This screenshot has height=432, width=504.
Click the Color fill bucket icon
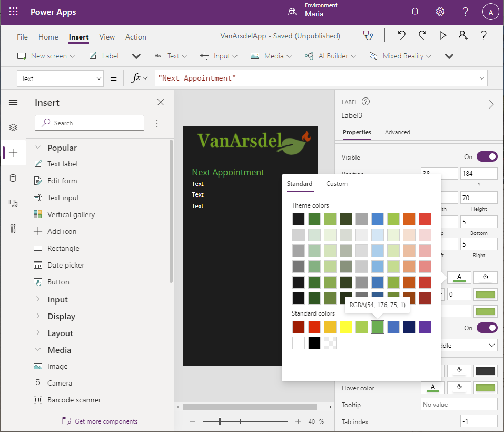click(486, 278)
